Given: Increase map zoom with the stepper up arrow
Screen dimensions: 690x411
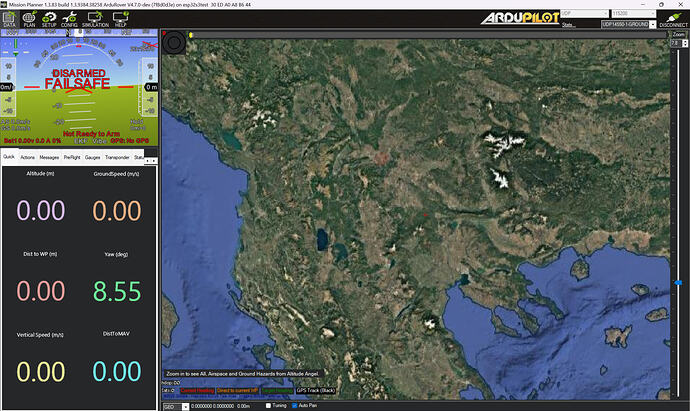Looking at the screenshot, I should pyautogui.click(x=685, y=41).
